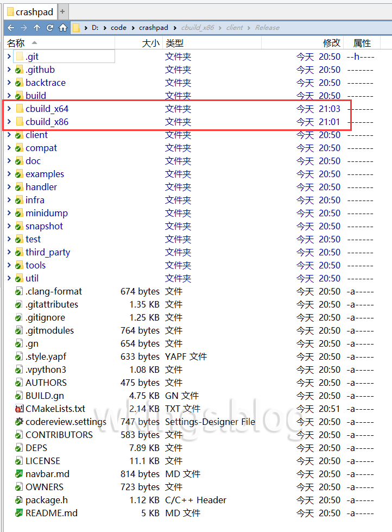Expand the cbuild_x86 folder
392x532 pixels.
[x=9, y=122]
